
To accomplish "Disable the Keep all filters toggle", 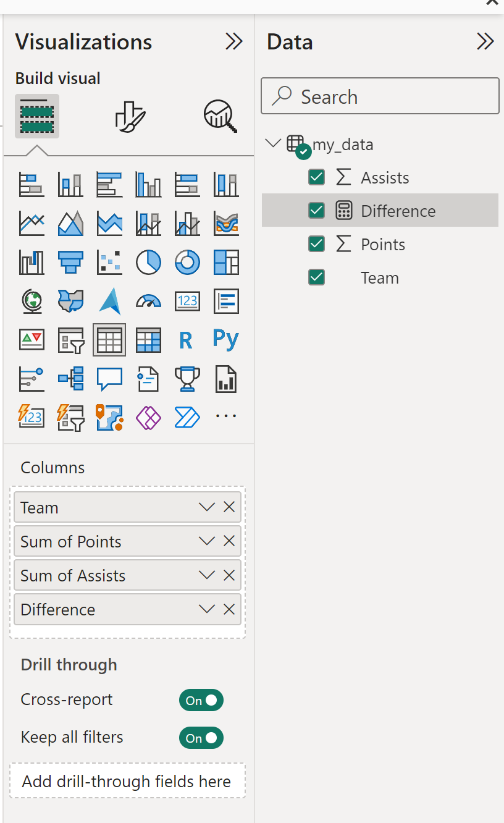I will pos(201,738).
